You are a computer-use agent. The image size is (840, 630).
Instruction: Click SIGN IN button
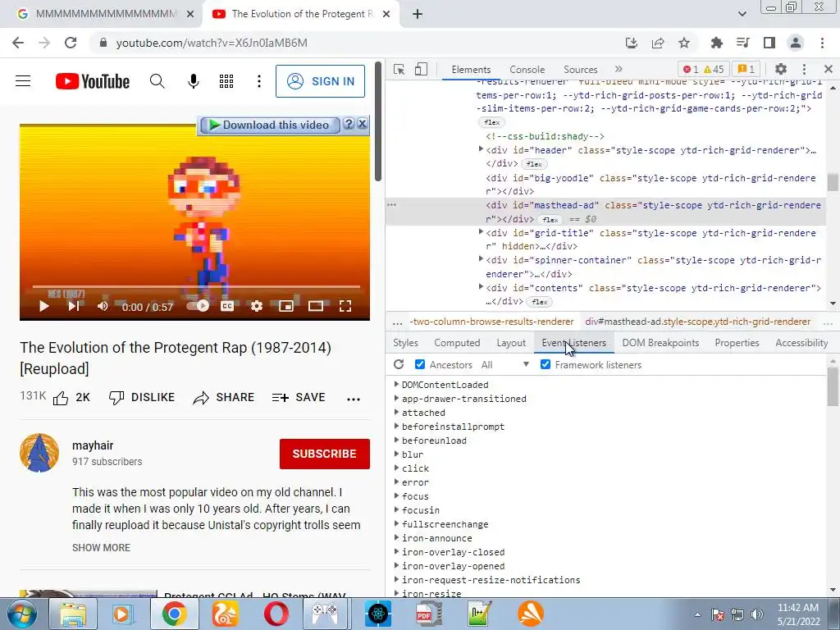pos(321,81)
